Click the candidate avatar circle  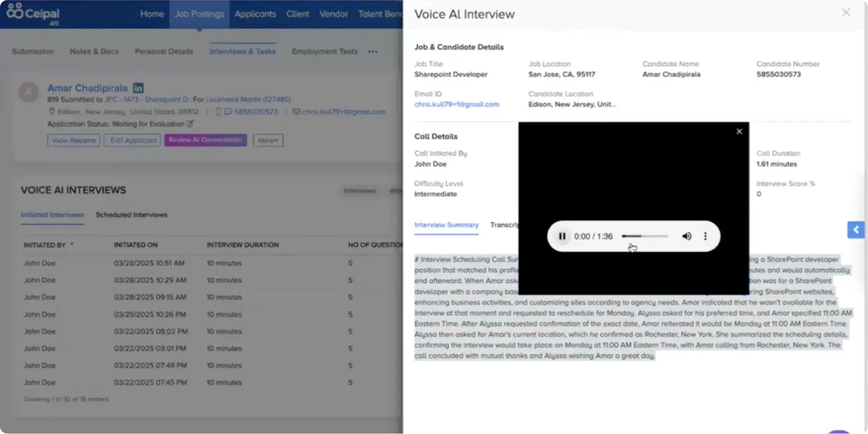click(x=28, y=92)
